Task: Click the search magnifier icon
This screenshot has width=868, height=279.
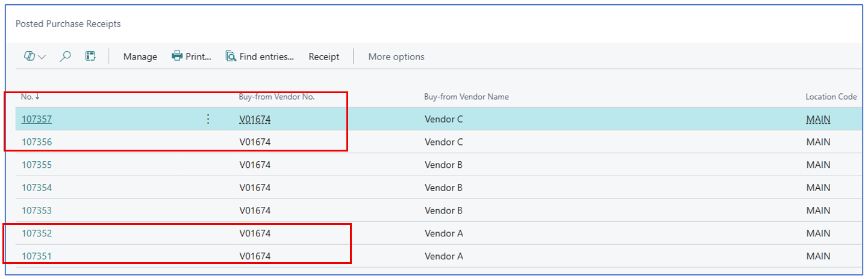Action: click(x=66, y=57)
